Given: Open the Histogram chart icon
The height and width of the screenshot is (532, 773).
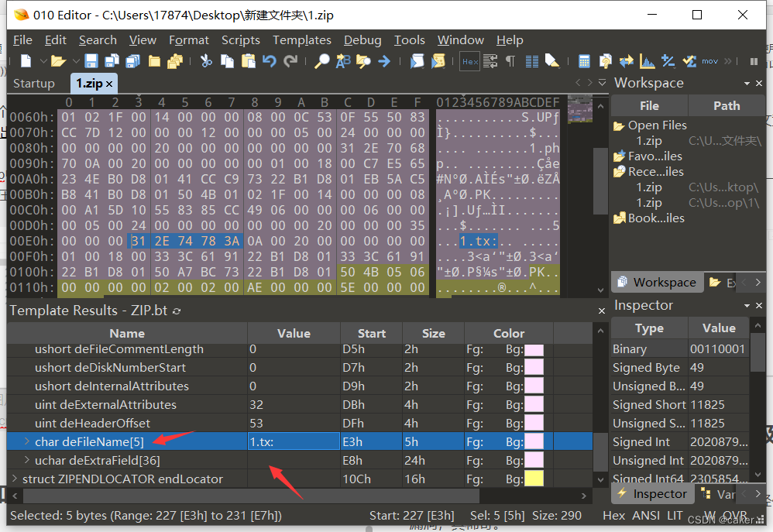Looking at the screenshot, I should (x=648, y=61).
